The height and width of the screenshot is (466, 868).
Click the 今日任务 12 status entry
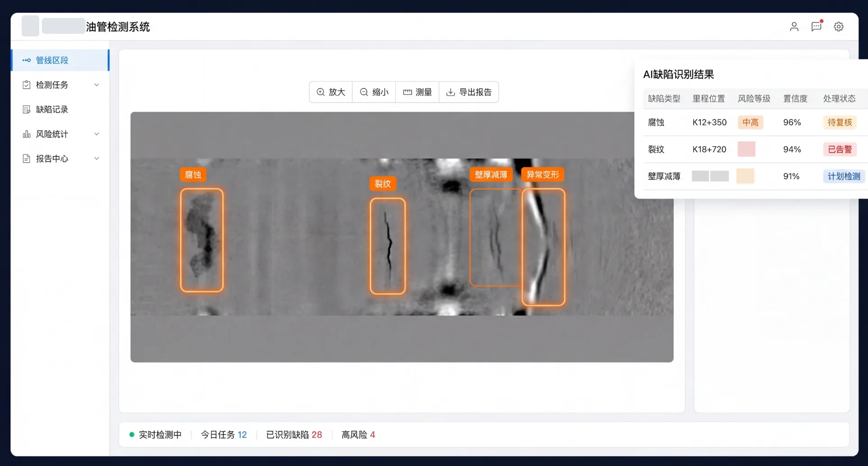tap(223, 435)
